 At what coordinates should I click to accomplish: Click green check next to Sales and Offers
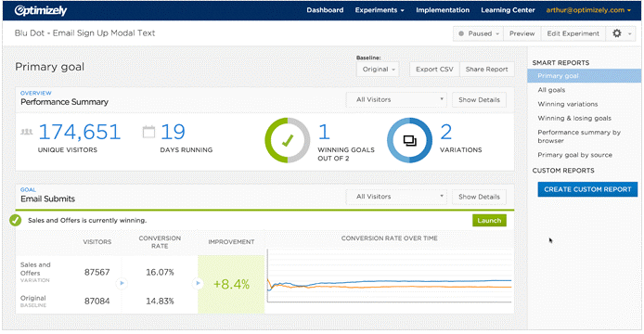[15, 220]
